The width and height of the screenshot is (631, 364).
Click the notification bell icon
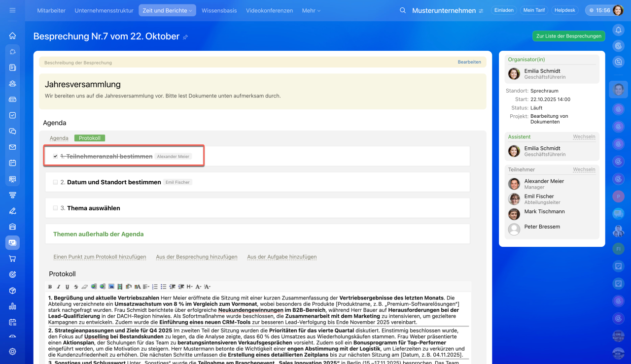point(618,30)
